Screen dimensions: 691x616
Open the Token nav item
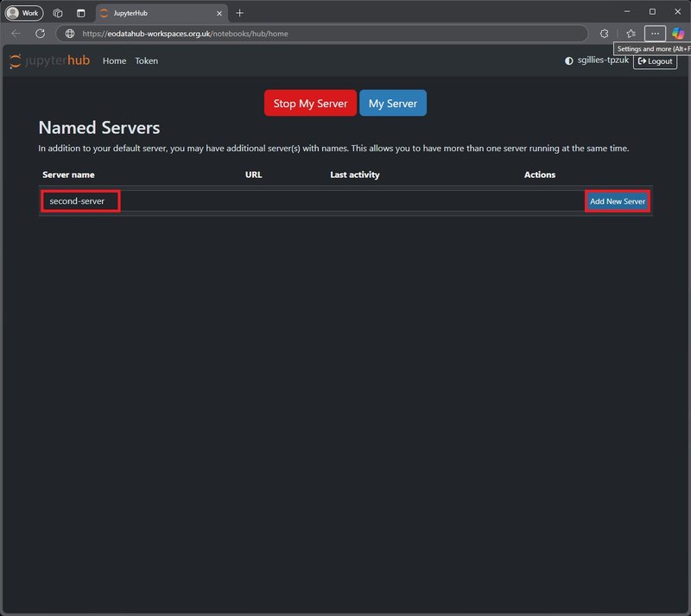(x=146, y=61)
